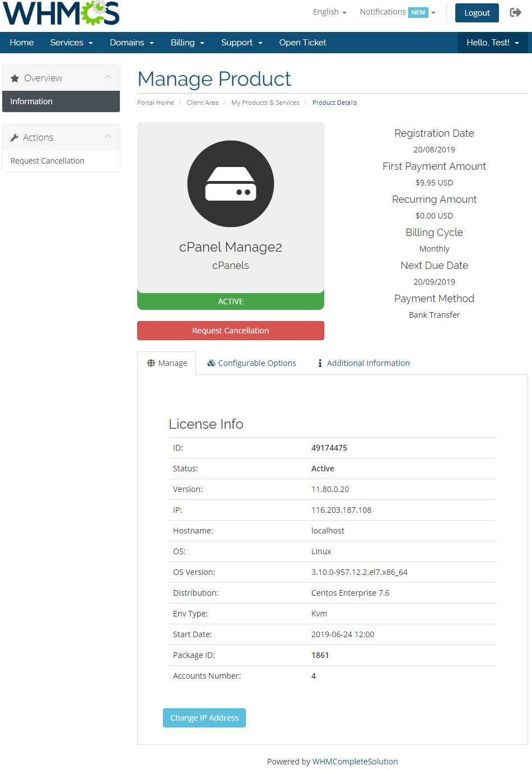Click the Version value 11.80.0.20

330,489
